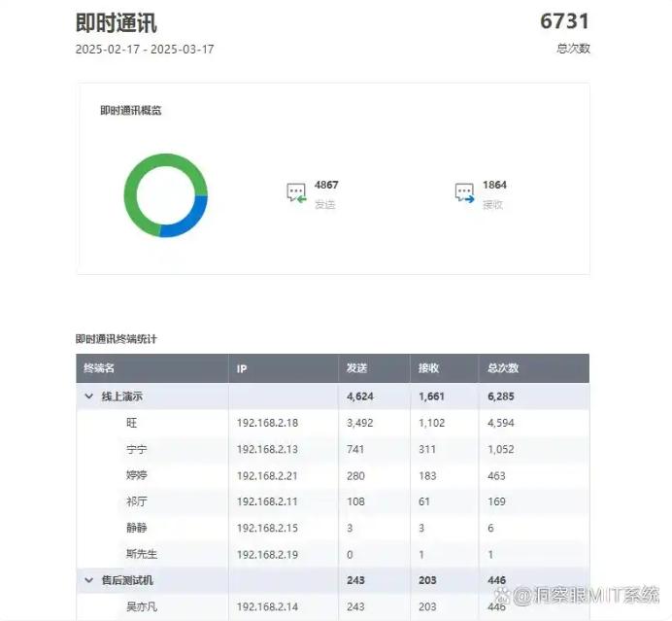The image size is (672, 621).
Task: Sort by IP column header
Action: click(242, 368)
